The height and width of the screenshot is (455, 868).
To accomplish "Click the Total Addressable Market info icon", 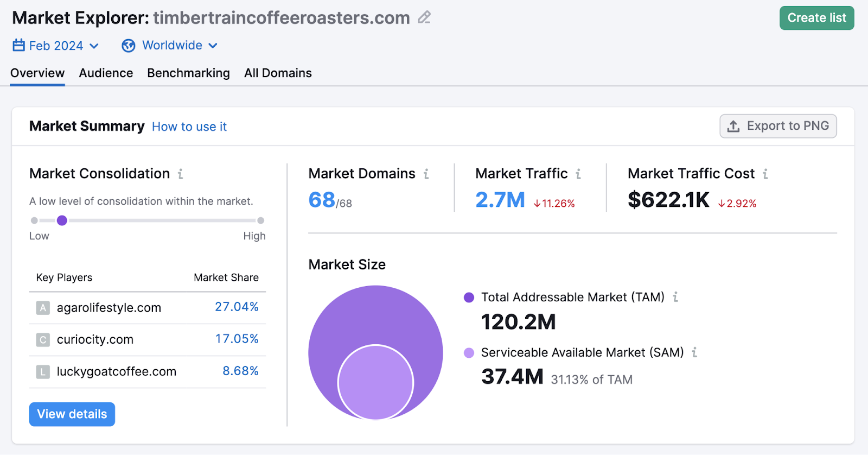I will point(675,297).
